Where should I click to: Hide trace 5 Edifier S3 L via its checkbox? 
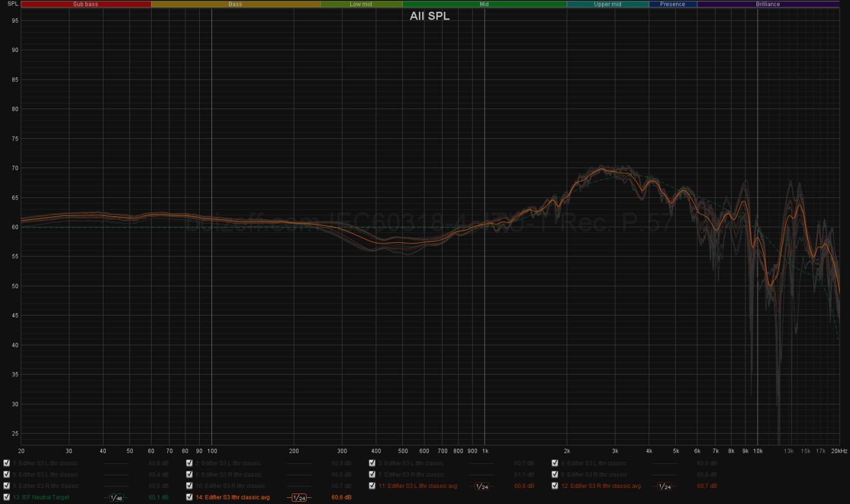(x=7, y=474)
